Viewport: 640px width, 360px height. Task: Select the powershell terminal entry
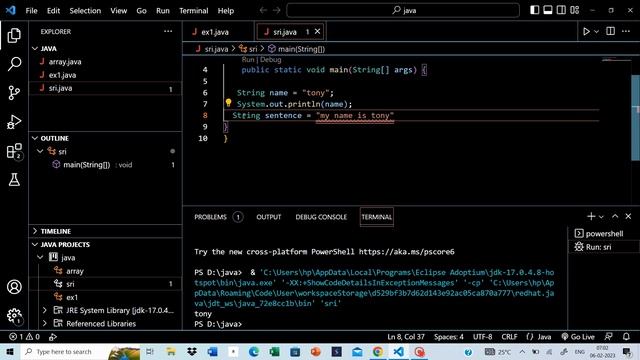pos(603,233)
